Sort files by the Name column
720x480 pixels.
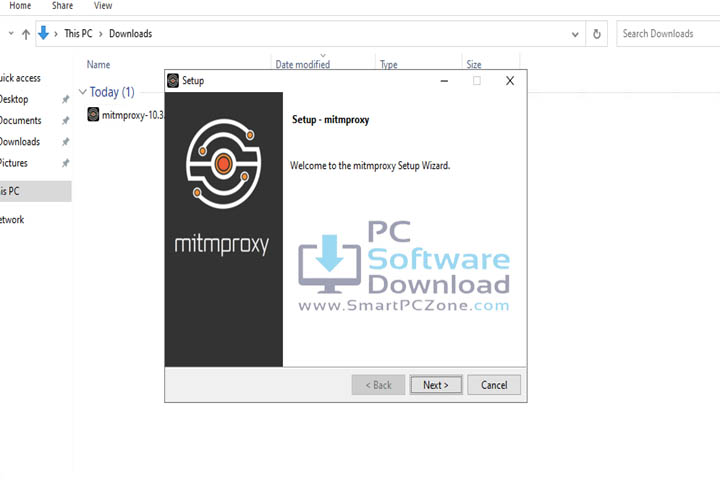(98, 64)
